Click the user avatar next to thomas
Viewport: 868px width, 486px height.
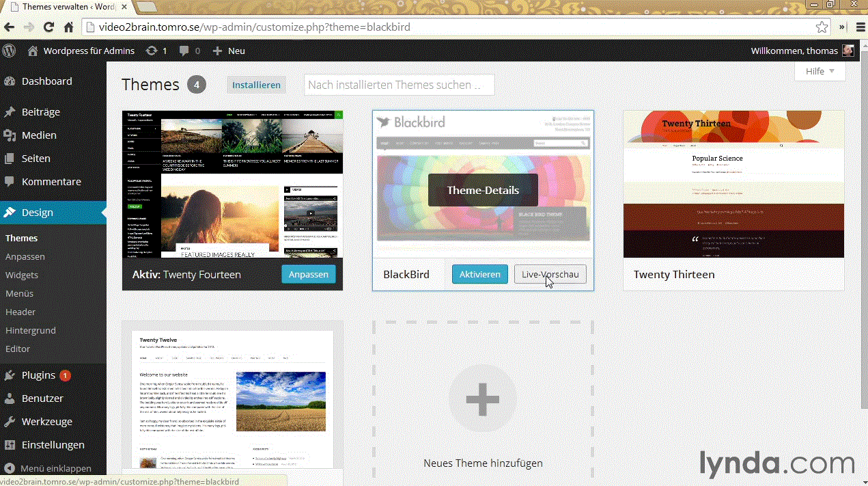click(x=848, y=51)
